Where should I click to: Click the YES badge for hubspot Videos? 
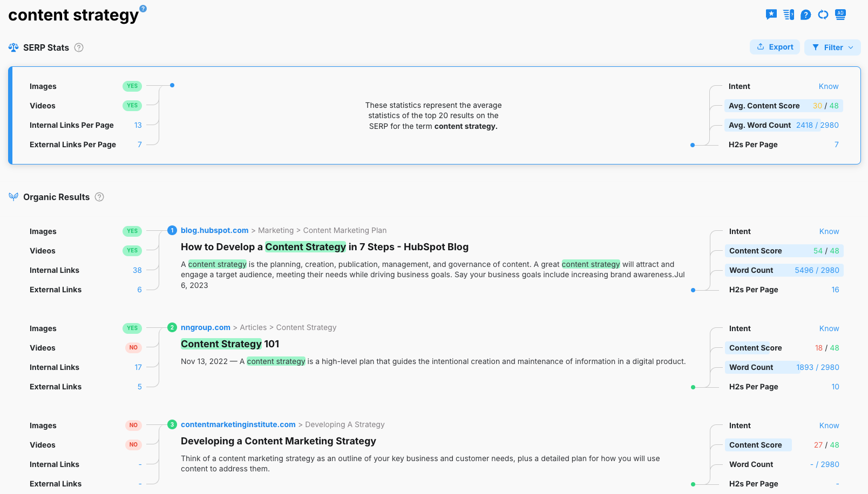tap(132, 251)
